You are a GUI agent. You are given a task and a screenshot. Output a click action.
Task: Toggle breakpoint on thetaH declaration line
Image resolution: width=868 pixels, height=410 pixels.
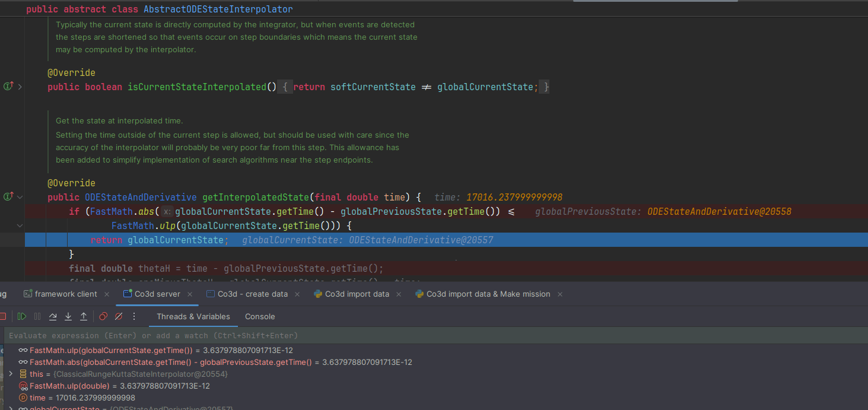click(8, 268)
